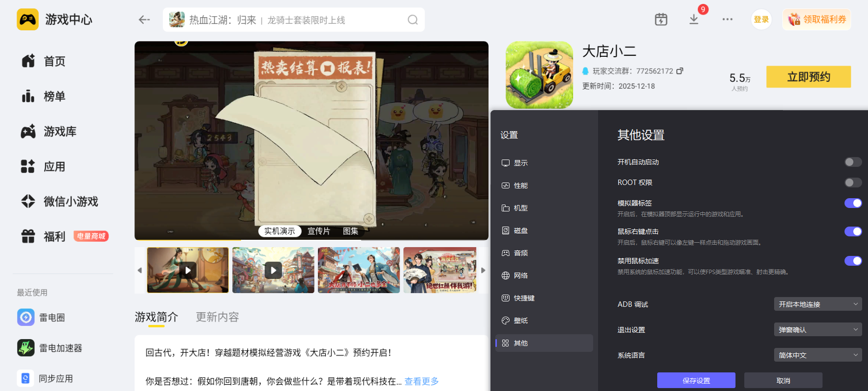Open the 榜单 rankings icon

click(28, 96)
